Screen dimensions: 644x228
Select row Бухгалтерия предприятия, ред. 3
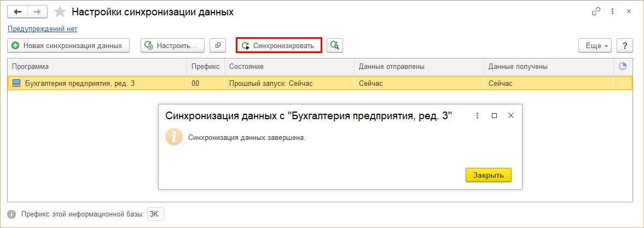(320, 83)
